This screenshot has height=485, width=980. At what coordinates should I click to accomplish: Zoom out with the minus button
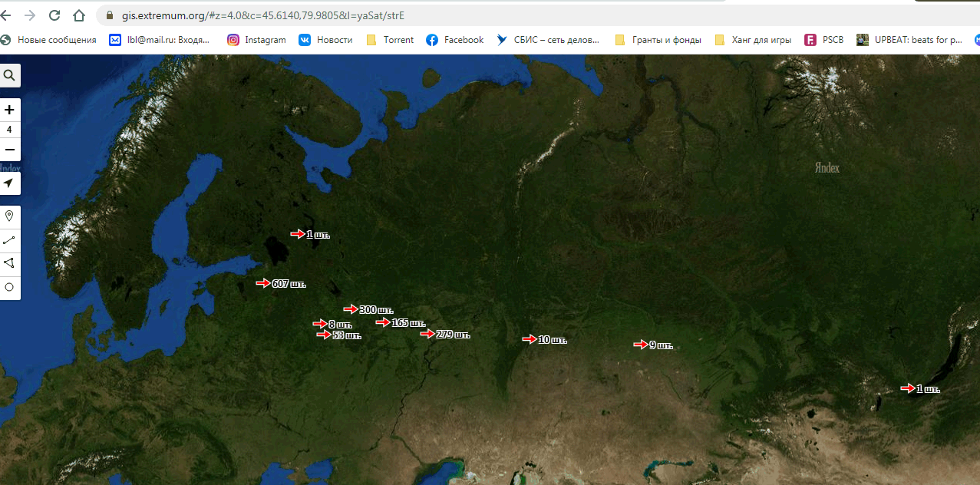click(9, 149)
